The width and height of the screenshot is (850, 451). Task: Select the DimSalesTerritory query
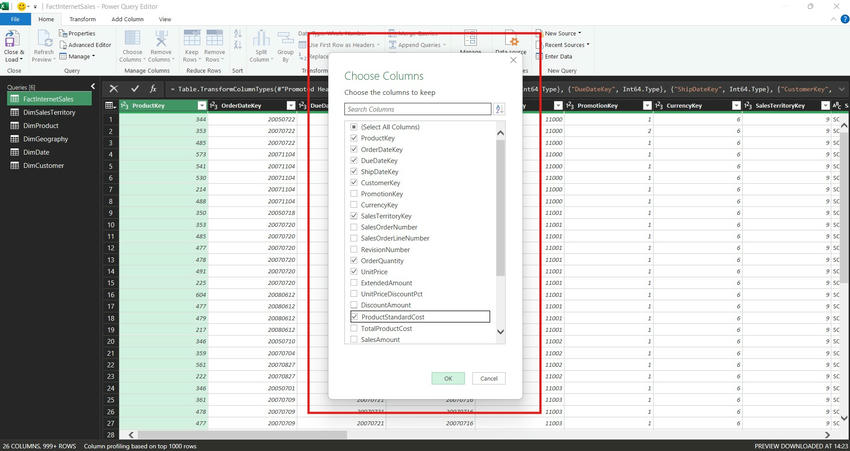[x=49, y=113]
